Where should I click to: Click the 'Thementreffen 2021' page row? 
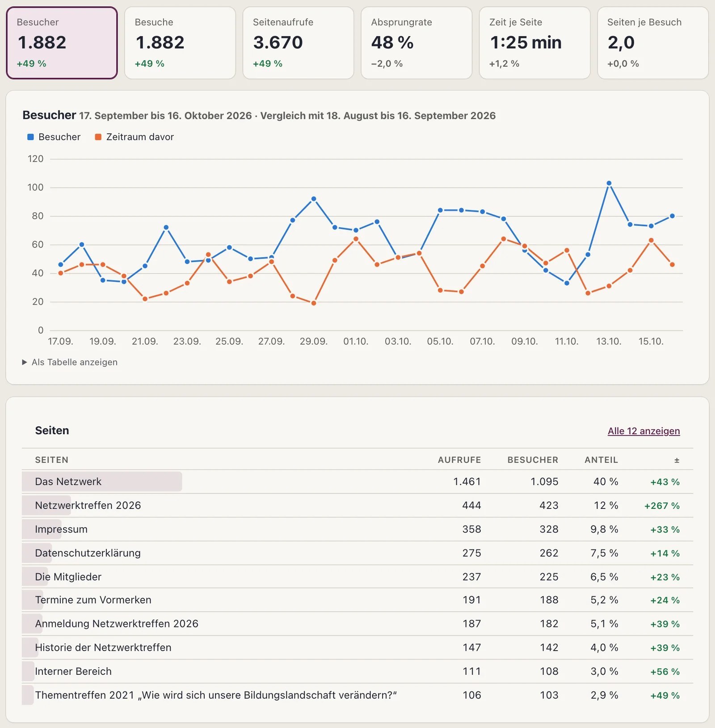pos(357,695)
